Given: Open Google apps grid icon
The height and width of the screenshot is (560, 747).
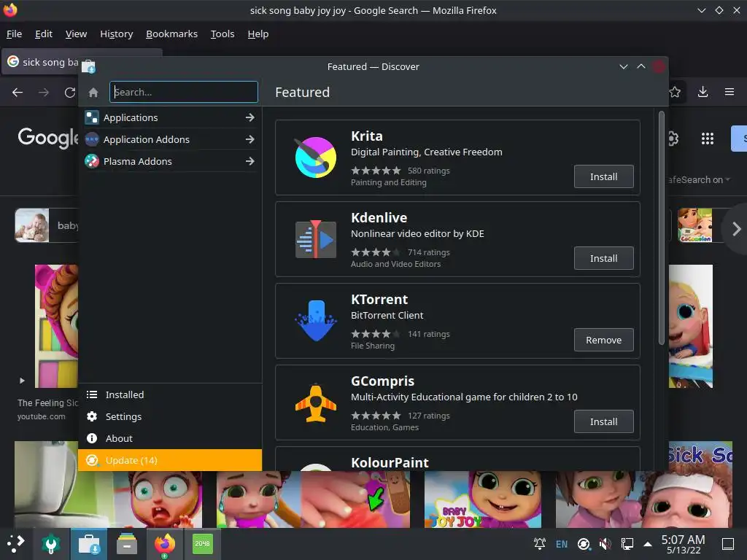Looking at the screenshot, I should pos(708,139).
